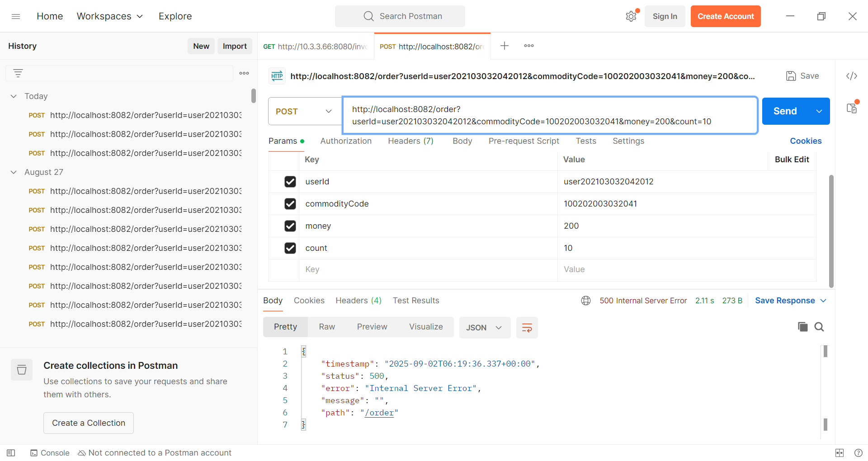Switch to the Authorization tab

click(346, 141)
